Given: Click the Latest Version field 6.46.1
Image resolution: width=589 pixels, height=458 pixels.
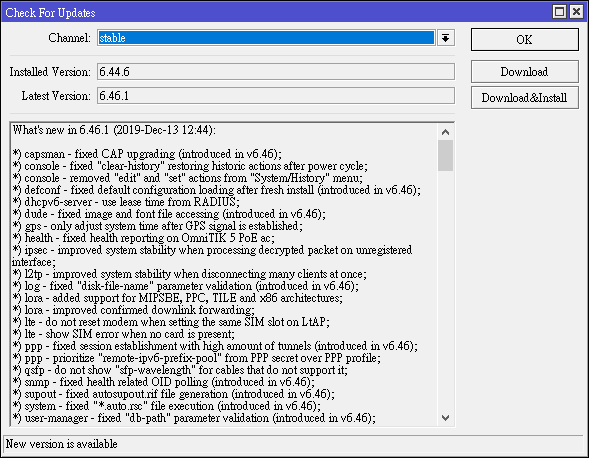Looking at the screenshot, I should coord(276,96).
